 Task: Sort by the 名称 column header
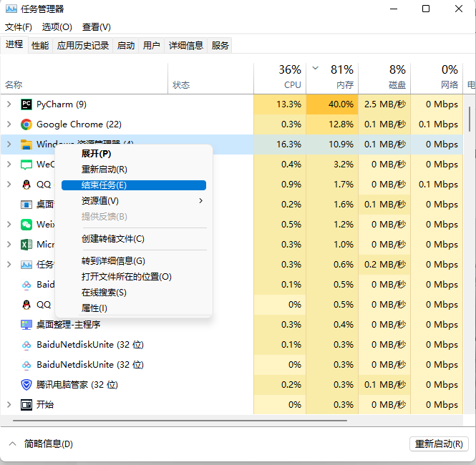tap(84, 78)
